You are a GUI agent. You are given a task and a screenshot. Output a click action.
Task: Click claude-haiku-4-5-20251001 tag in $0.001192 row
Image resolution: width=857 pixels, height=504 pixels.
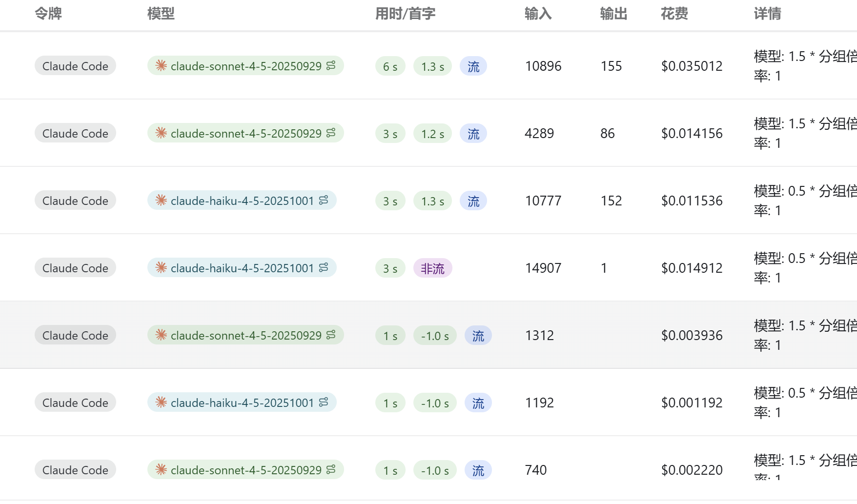pos(242,403)
